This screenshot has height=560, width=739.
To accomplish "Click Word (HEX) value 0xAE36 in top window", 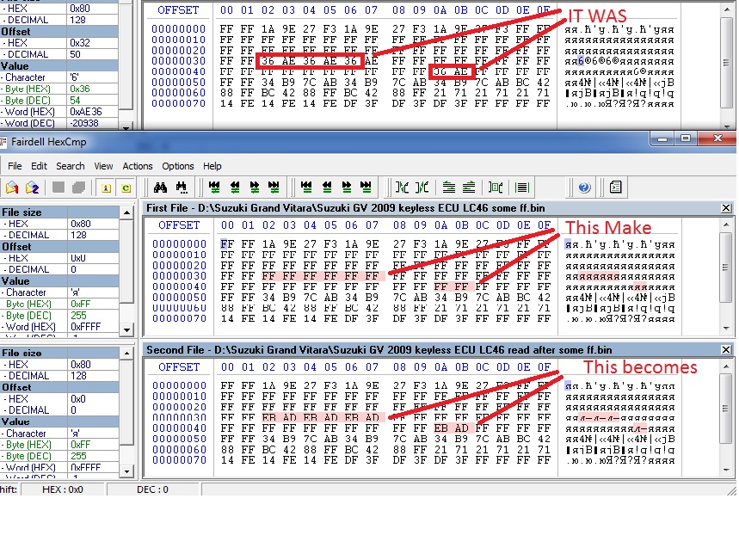I will 86,112.
